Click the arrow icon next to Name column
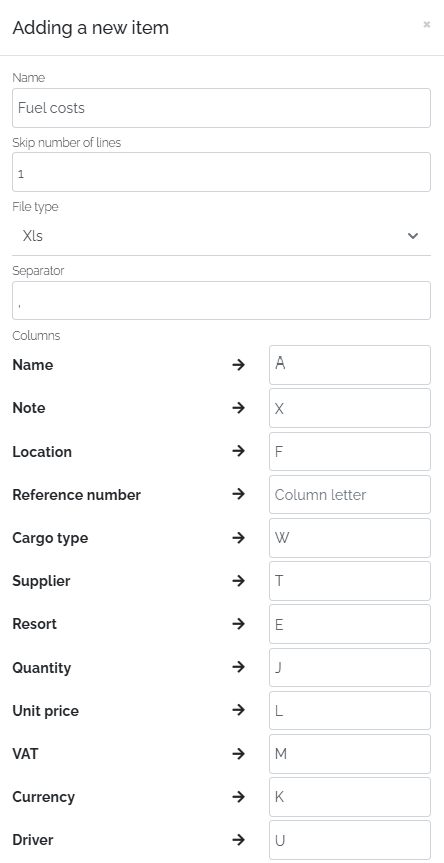The width and height of the screenshot is (444, 863). 238,365
